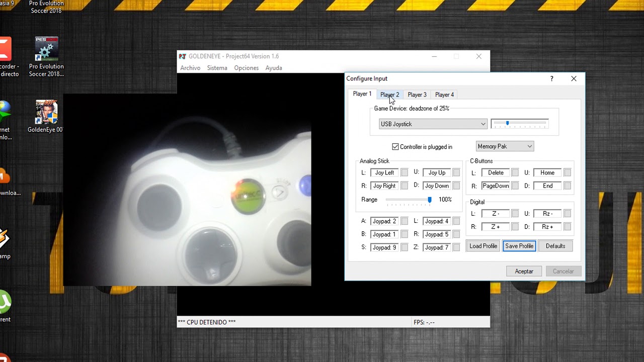
Task: Click the Cancelar button
Action: coord(563,271)
